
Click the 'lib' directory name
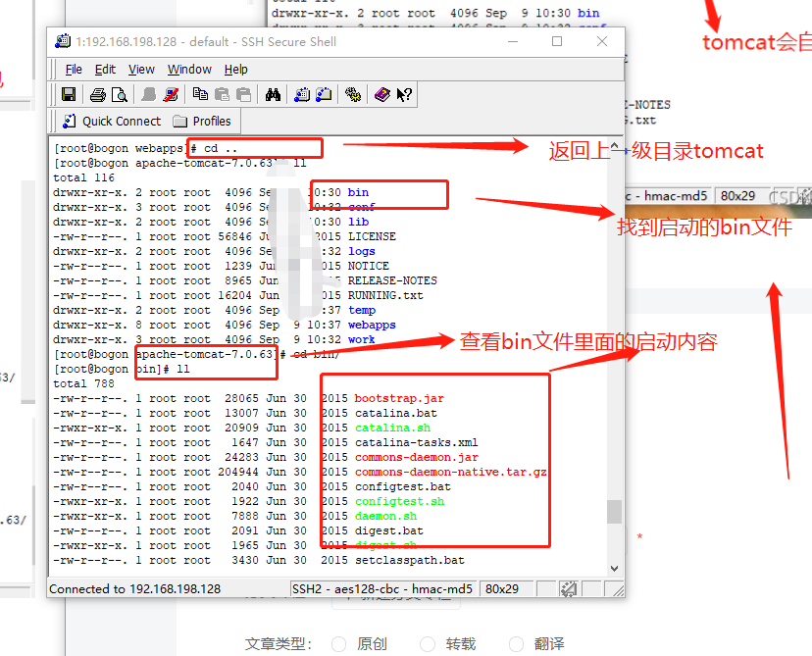[x=358, y=223]
